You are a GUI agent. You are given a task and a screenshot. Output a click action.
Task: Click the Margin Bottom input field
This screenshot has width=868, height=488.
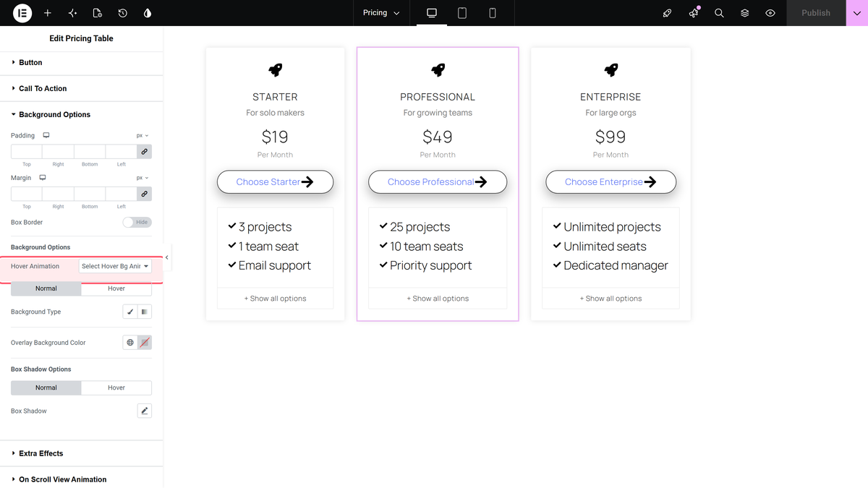[x=90, y=194]
